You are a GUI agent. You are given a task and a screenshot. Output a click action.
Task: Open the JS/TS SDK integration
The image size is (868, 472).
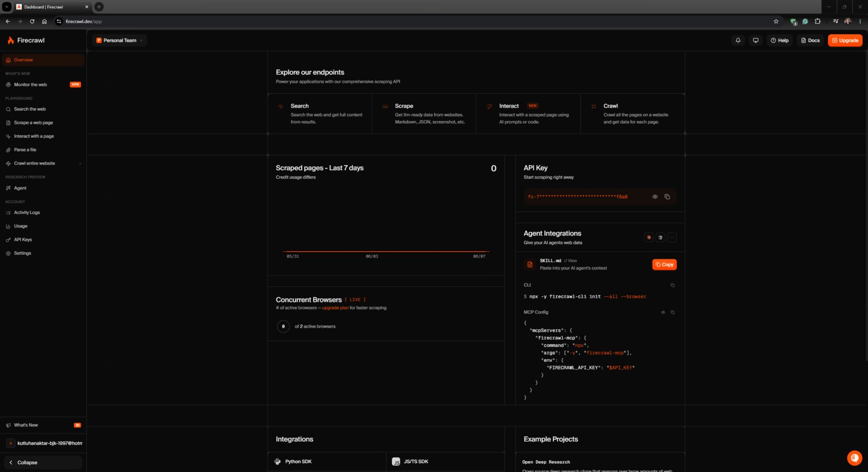click(x=445, y=462)
